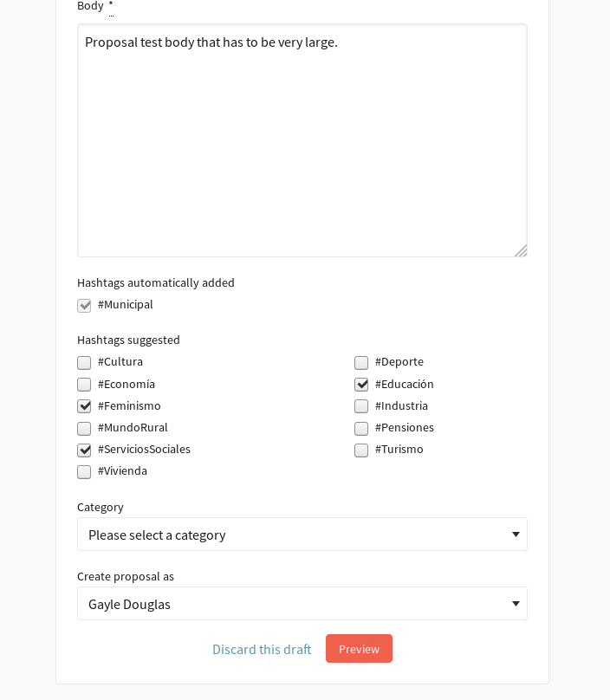Click the Category dropdown arrow
610x700 pixels.
[516, 534]
